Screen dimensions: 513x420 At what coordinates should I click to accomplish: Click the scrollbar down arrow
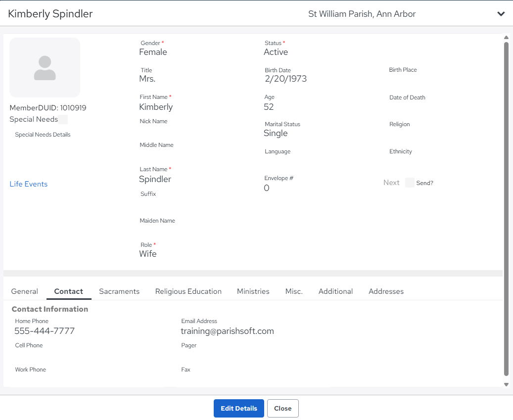point(506,385)
